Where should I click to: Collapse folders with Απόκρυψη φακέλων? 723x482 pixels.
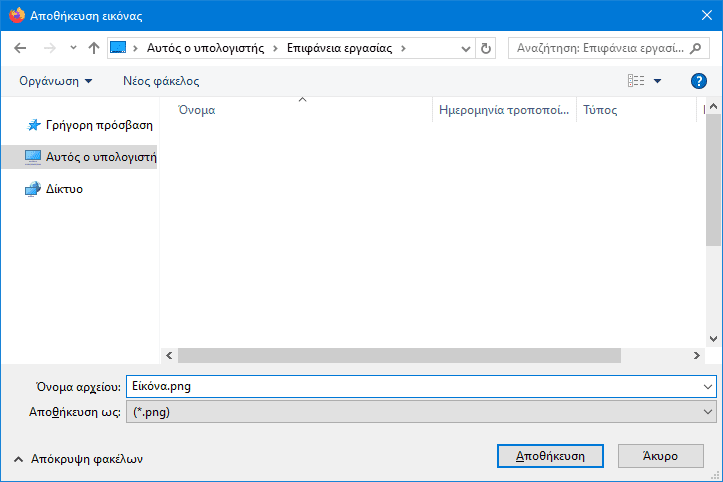79,459
